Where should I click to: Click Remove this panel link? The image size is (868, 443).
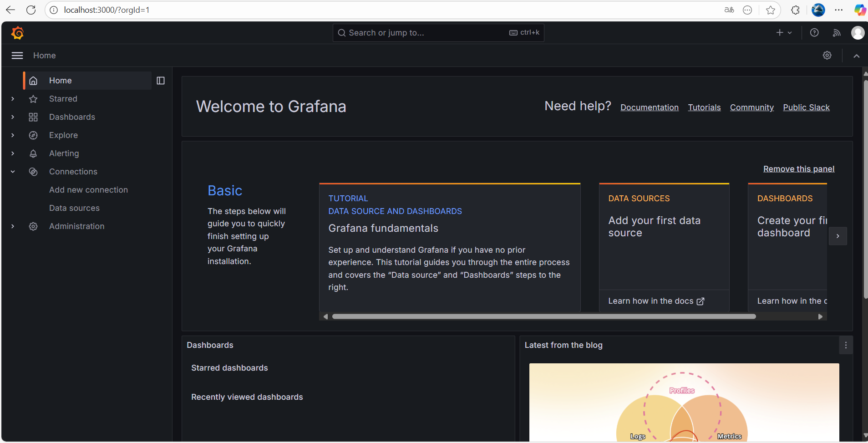point(799,169)
